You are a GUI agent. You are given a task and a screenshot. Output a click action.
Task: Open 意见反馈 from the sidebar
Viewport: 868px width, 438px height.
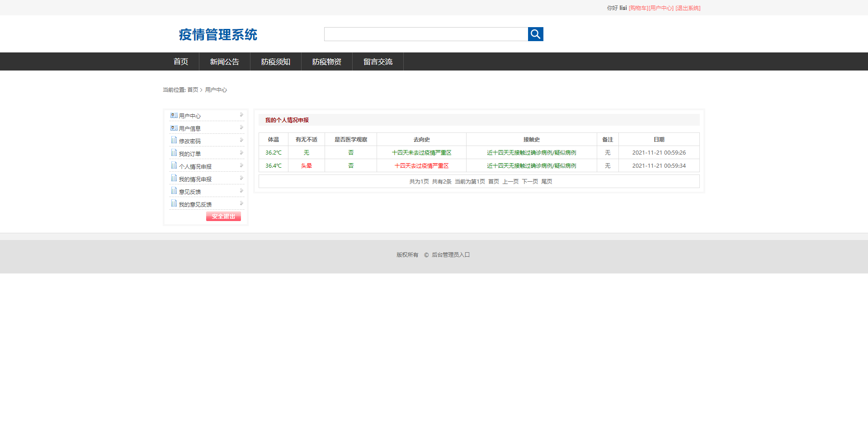(x=190, y=192)
